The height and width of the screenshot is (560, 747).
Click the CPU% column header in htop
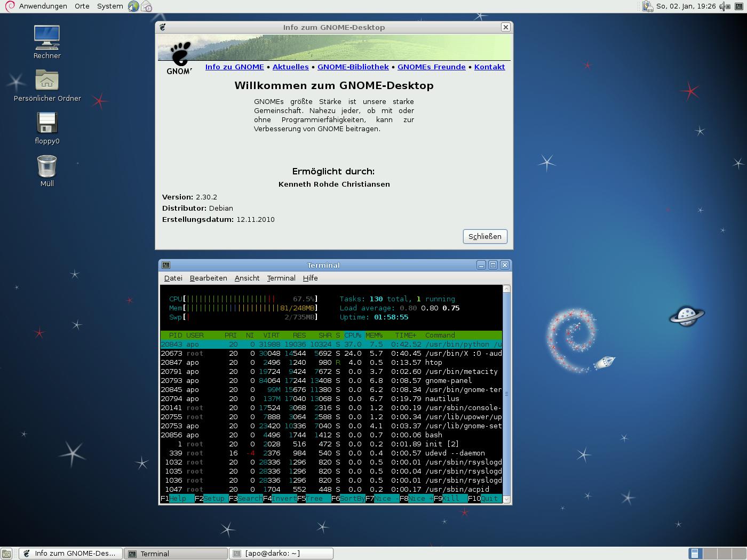(353, 335)
